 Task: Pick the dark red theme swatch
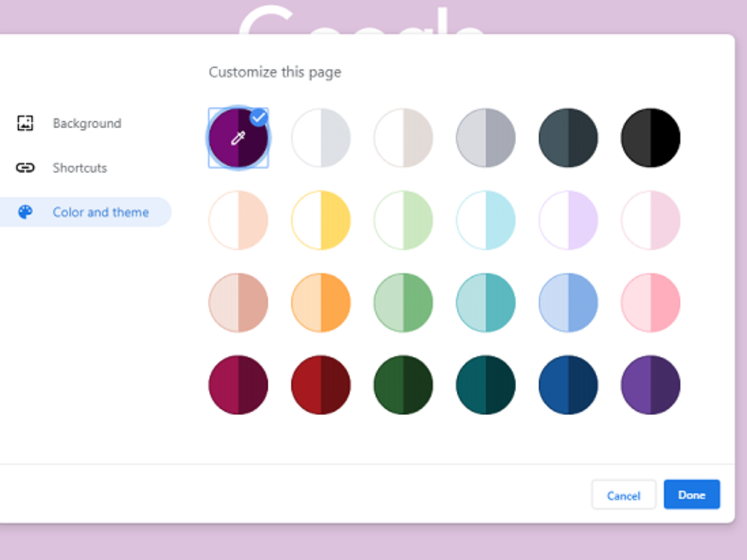tap(321, 385)
